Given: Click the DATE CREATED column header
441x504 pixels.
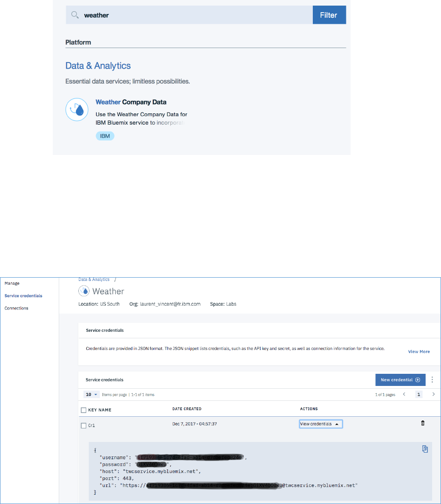Looking at the screenshot, I should click(x=187, y=409).
